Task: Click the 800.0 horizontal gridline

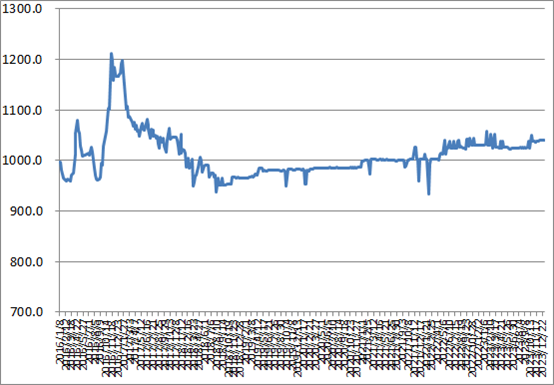Action: click(x=302, y=262)
